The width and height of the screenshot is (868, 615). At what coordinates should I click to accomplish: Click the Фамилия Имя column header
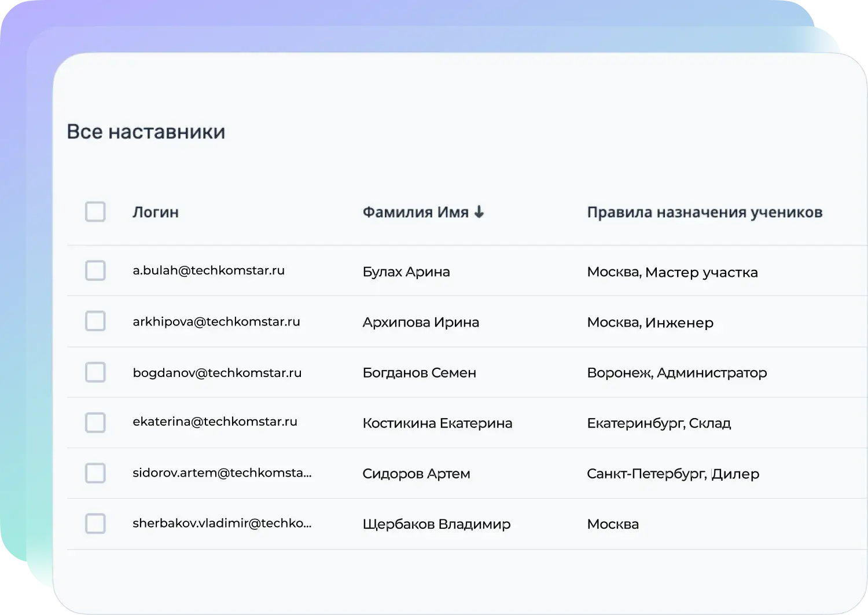(x=415, y=213)
